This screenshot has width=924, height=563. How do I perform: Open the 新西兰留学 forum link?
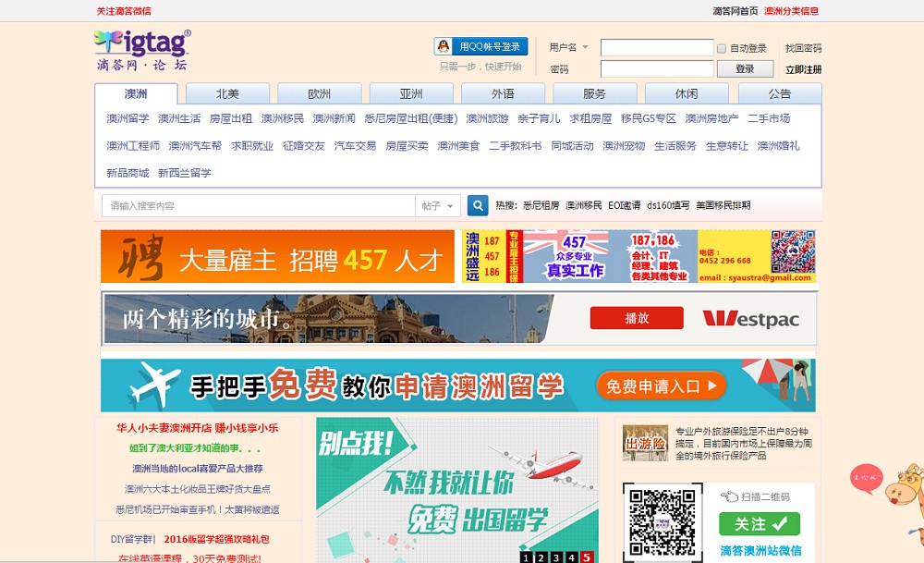pyautogui.click(x=185, y=173)
